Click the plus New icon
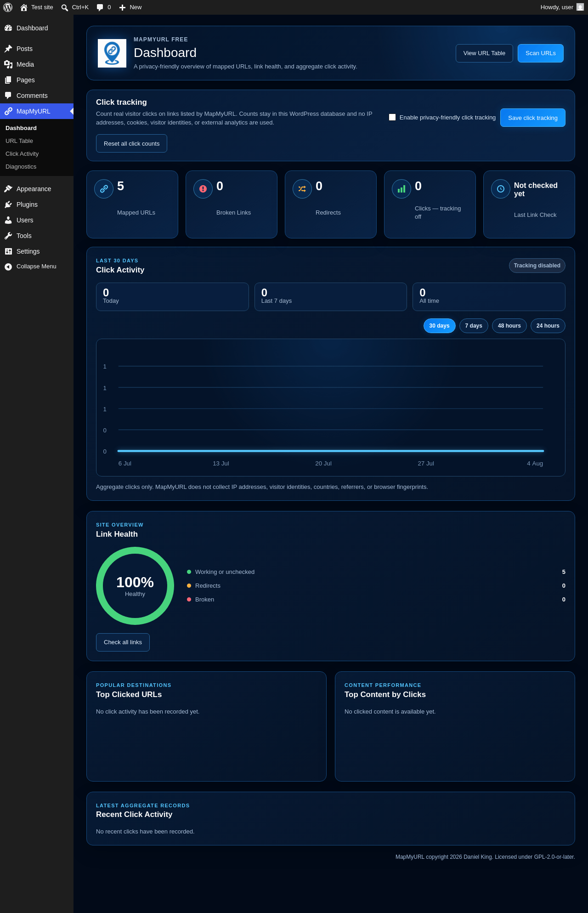 coord(122,7)
